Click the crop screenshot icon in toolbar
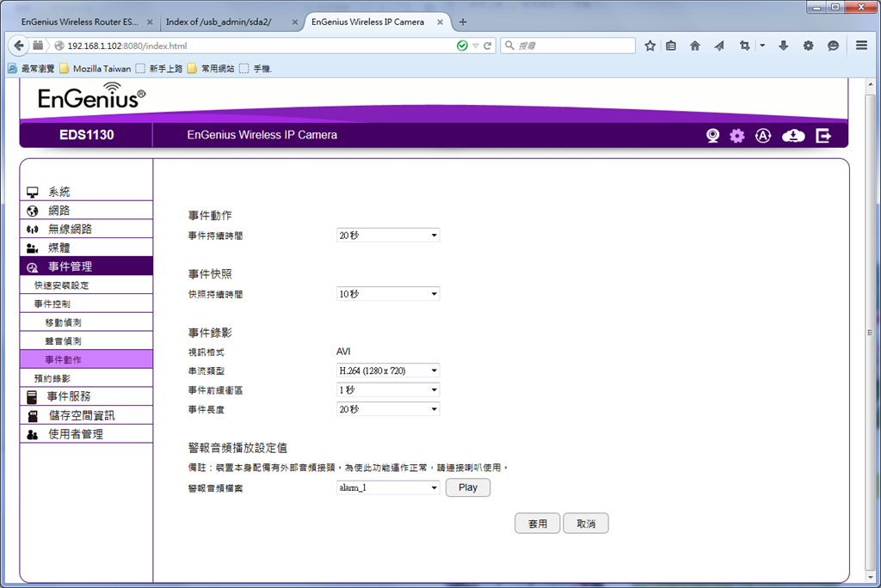The image size is (881, 588). [744, 46]
